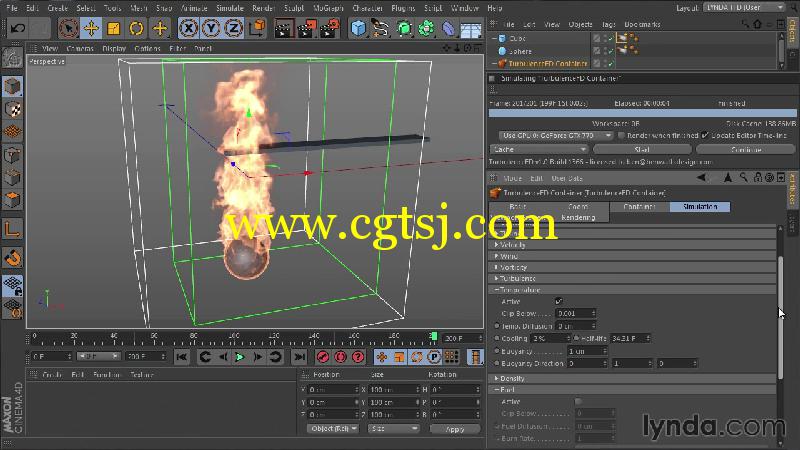Select TurbulenceFD Container object
Viewport: 800px width, 450px height.
click(547, 64)
